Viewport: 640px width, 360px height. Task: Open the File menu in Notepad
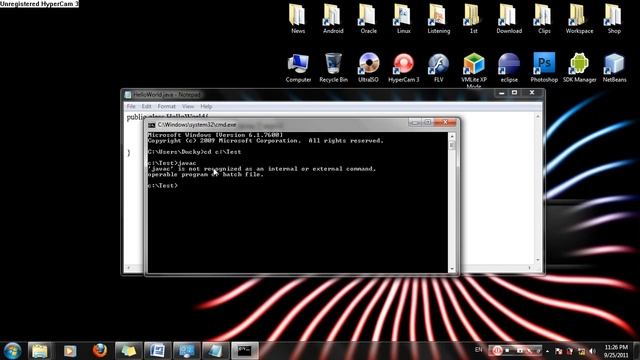click(131, 107)
